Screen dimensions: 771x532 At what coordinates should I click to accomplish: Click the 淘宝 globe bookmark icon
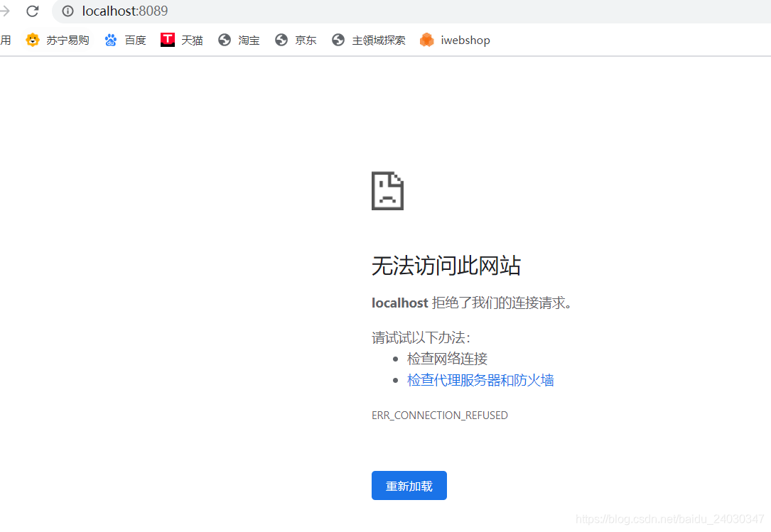point(225,40)
